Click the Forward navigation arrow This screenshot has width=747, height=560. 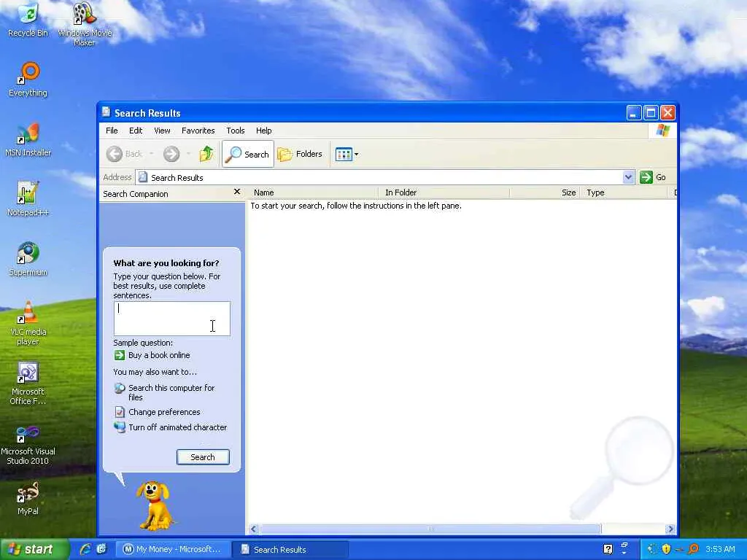[x=171, y=154]
